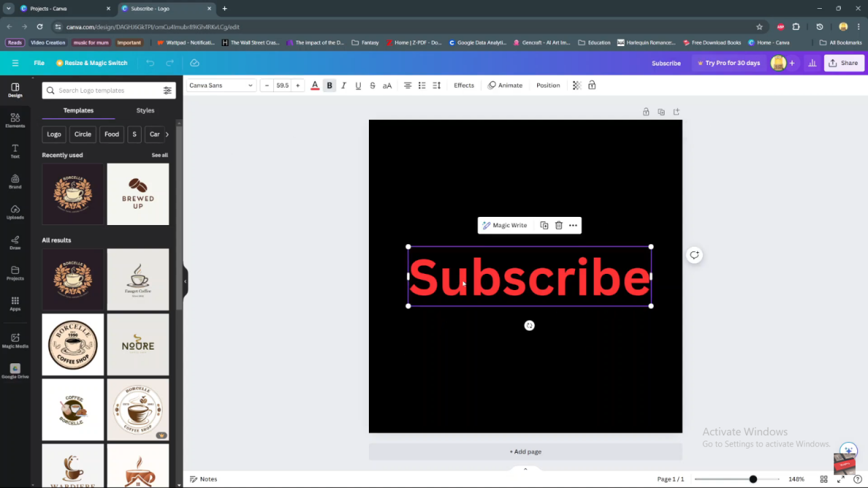The height and width of the screenshot is (488, 868).
Task: Click the cloud save status icon
Action: (x=195, y=63)
